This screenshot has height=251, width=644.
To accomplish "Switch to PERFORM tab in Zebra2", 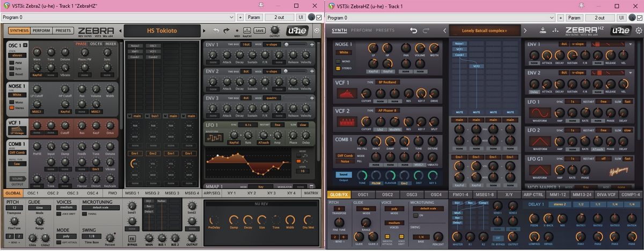I will tap(41, 31).
